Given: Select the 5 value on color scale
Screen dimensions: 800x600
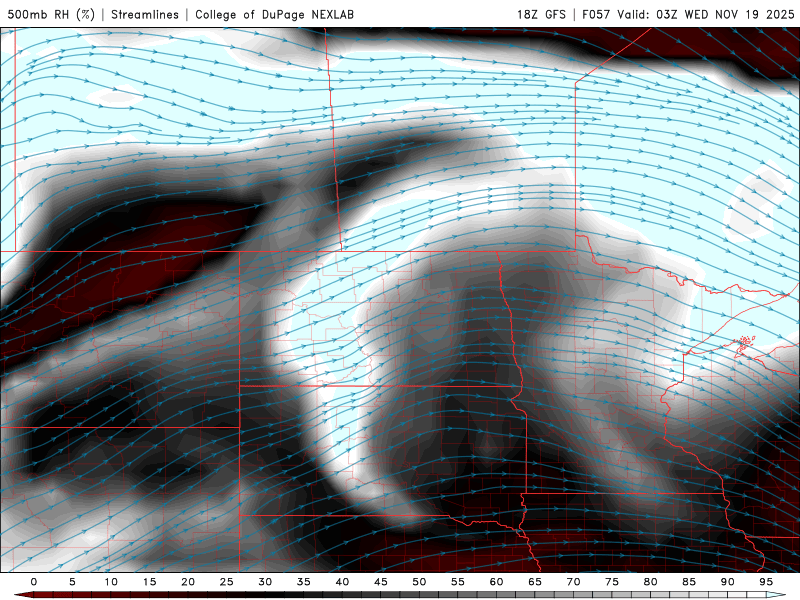Looking at the screenshot, I should (72, 582).
